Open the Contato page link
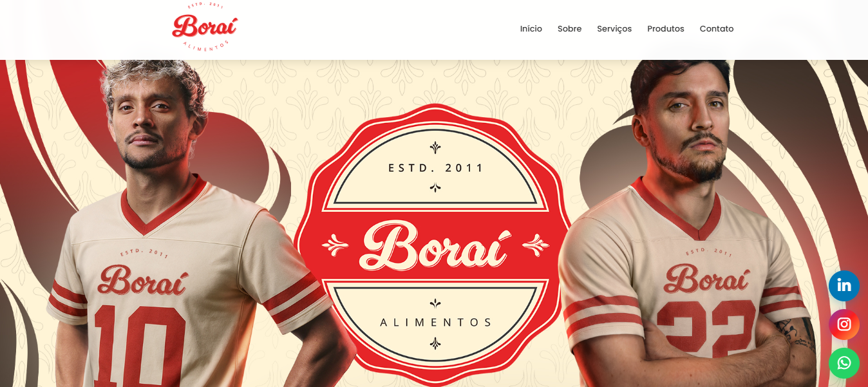This screenshot has height=387, width=868. tap(717, 29)
